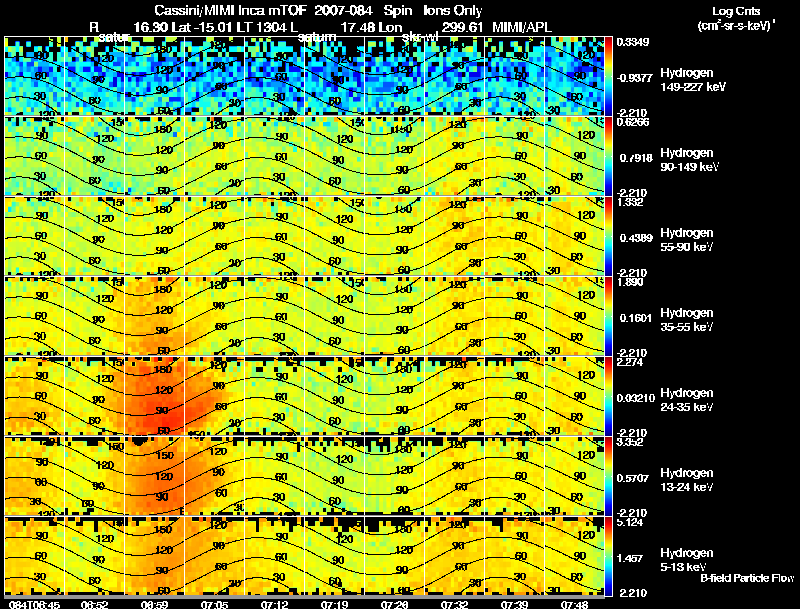Click the 'Lon 299.61' header value
This screenshot has height=609, width=800.
[430, 28]
